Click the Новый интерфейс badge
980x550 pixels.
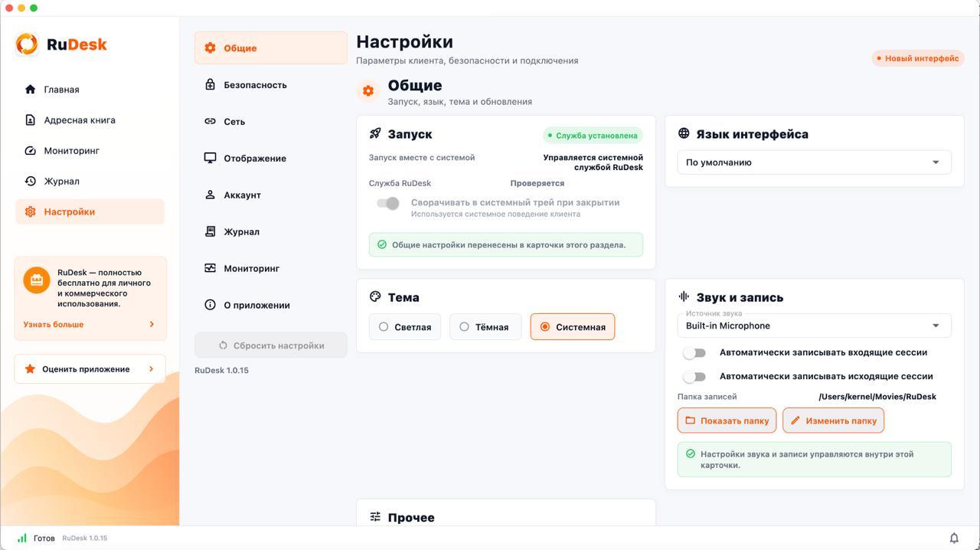[918, 58]
